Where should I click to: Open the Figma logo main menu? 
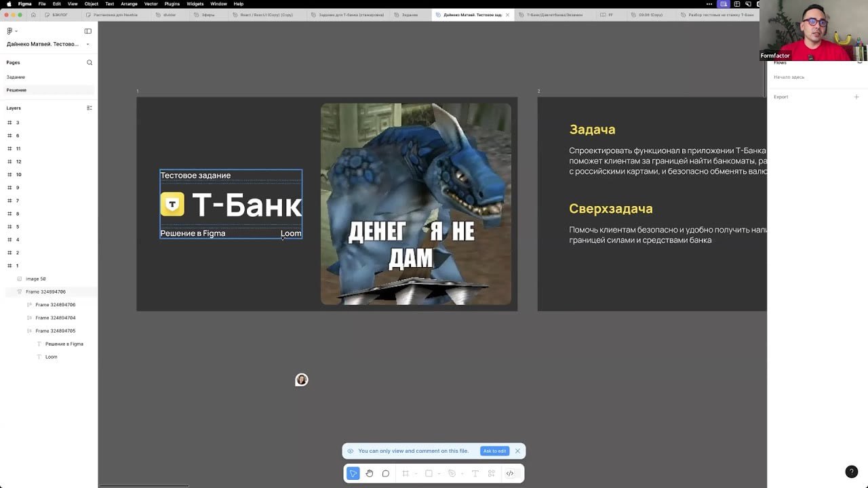[10, 30]
